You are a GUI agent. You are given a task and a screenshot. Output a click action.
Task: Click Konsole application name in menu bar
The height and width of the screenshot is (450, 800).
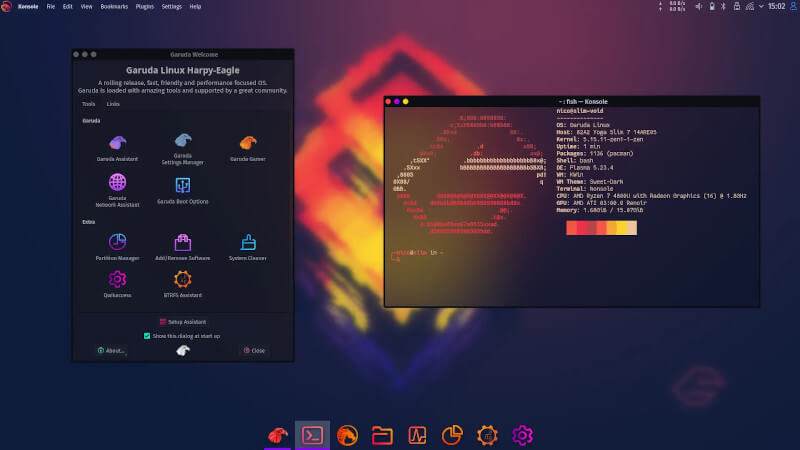tap(28, 7)
